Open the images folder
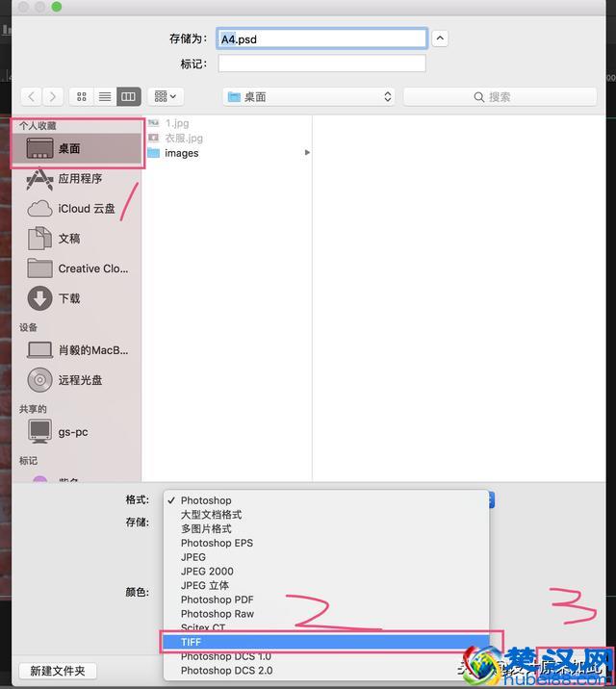Screen dimensions: 616x689 [181, 153]
